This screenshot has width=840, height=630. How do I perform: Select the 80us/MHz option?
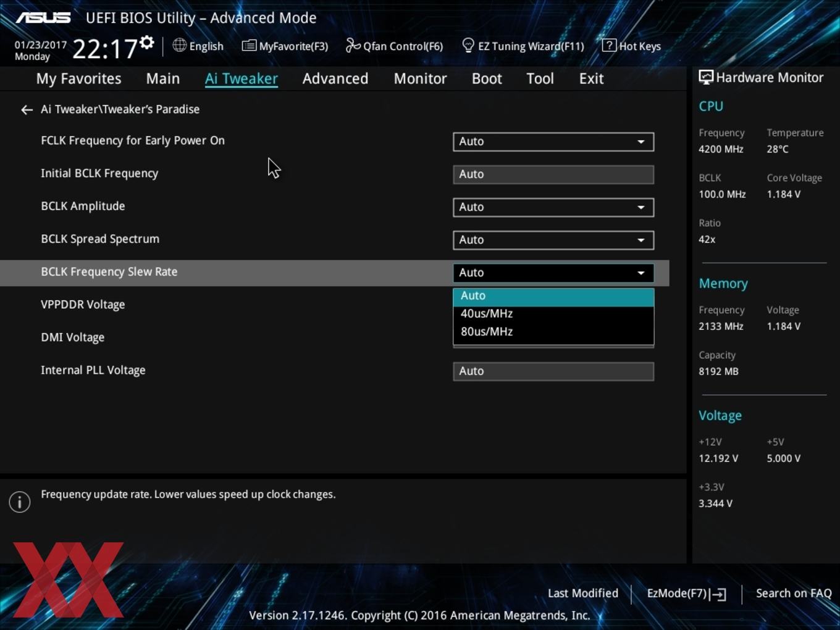(553, 332)
